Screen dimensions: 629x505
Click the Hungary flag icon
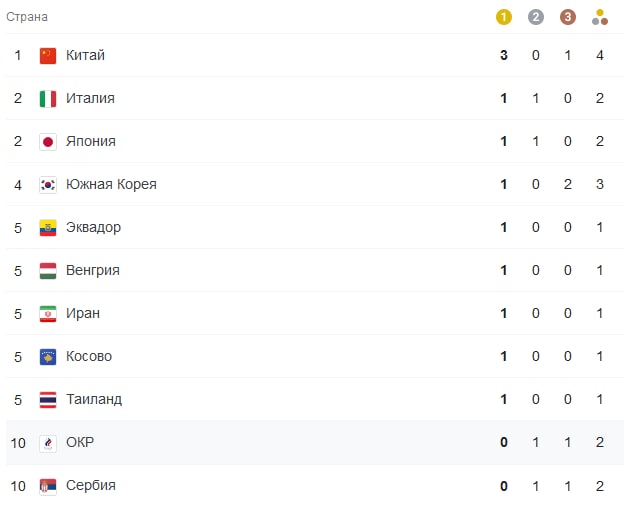(x=48, y=271)
